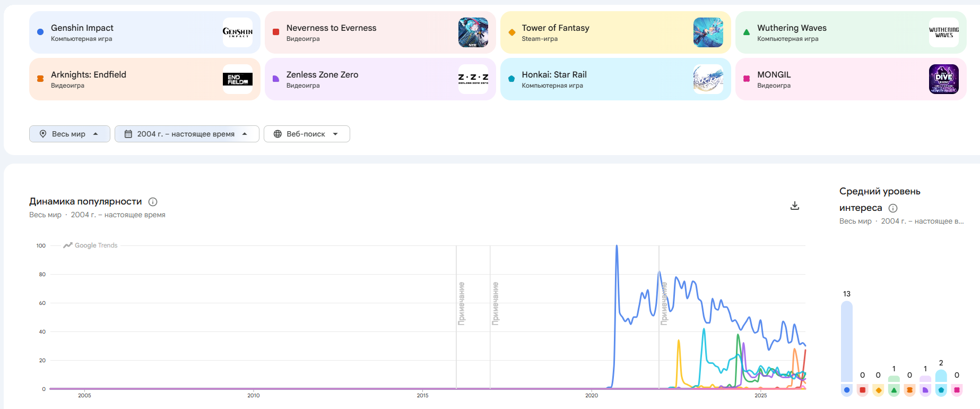
Task: Click the Видеоигра subtitle under MONGIL
Action: click(774, 86)
